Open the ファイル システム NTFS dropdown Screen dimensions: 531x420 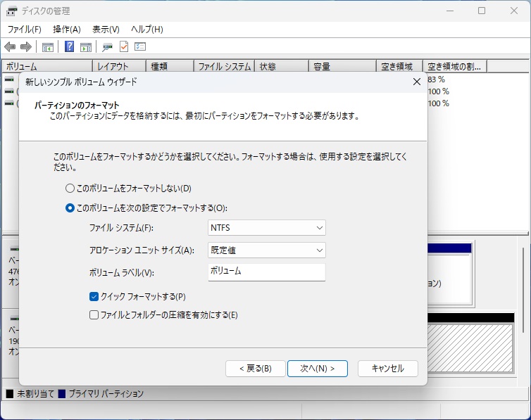(267, 228)
